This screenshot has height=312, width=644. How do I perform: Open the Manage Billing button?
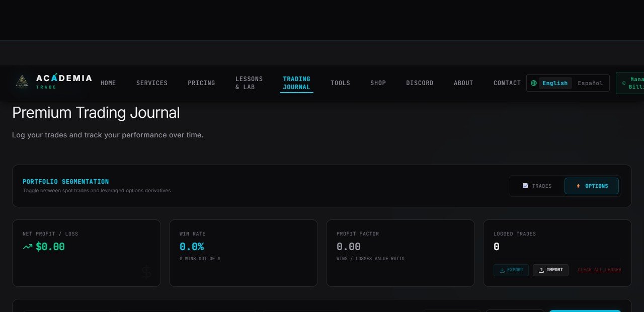click(630, 83)
